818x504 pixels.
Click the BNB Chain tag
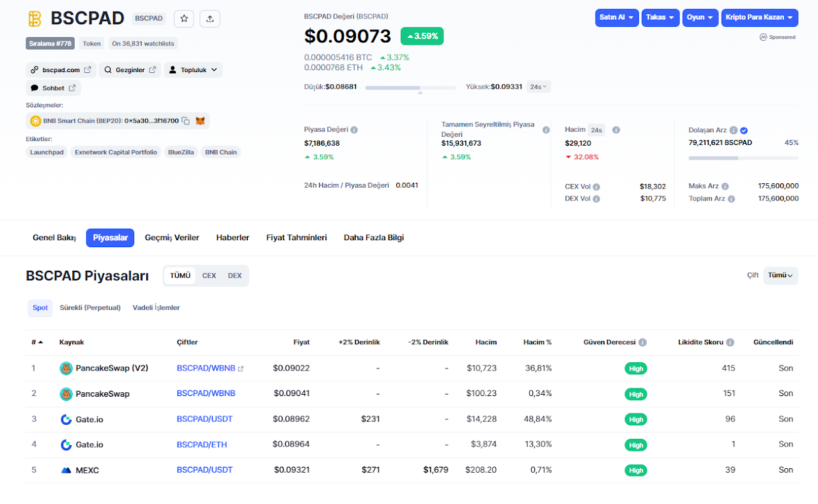coord(221,152)
